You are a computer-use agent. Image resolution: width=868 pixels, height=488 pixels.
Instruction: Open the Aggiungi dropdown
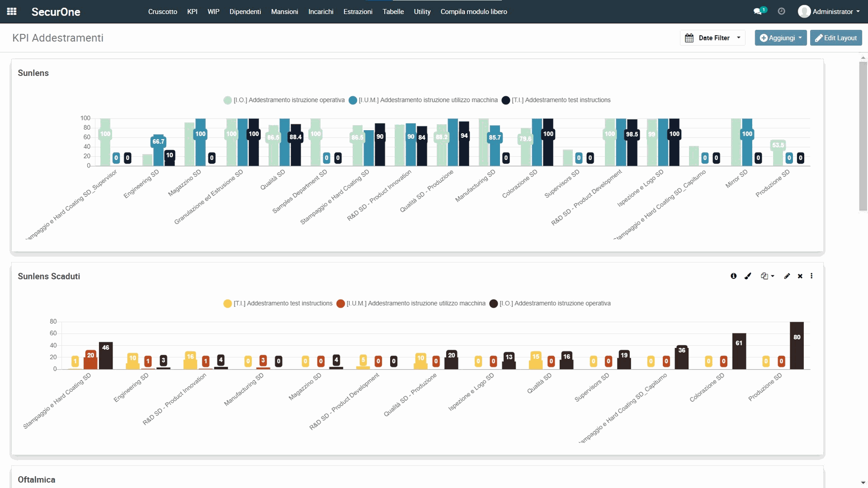click(781, 38)
